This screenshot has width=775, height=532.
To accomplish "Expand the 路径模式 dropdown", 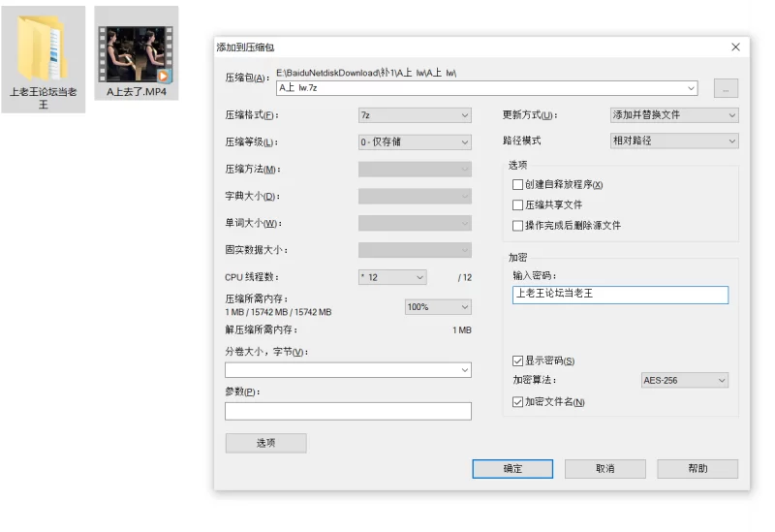I will click(673, 141).
